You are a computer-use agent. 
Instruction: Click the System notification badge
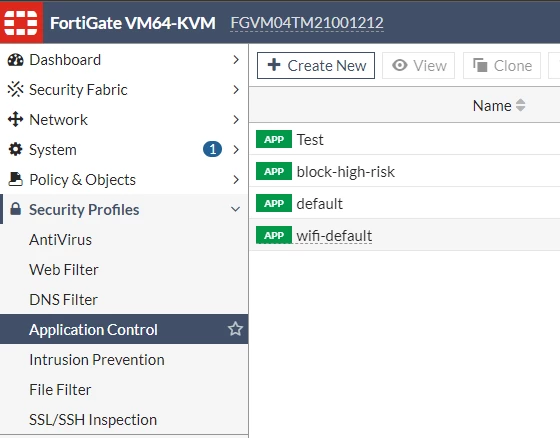pyautogui.click(x=212, y=149)
